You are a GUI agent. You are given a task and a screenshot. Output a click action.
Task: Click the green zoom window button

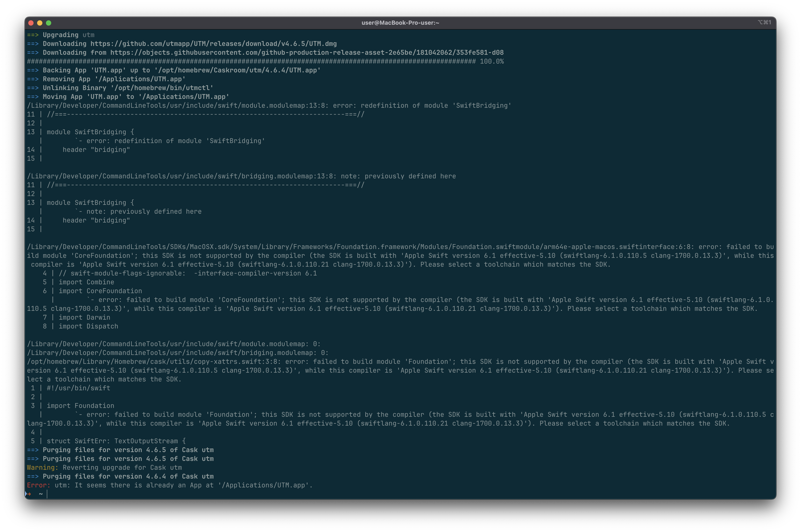[49, 23]
